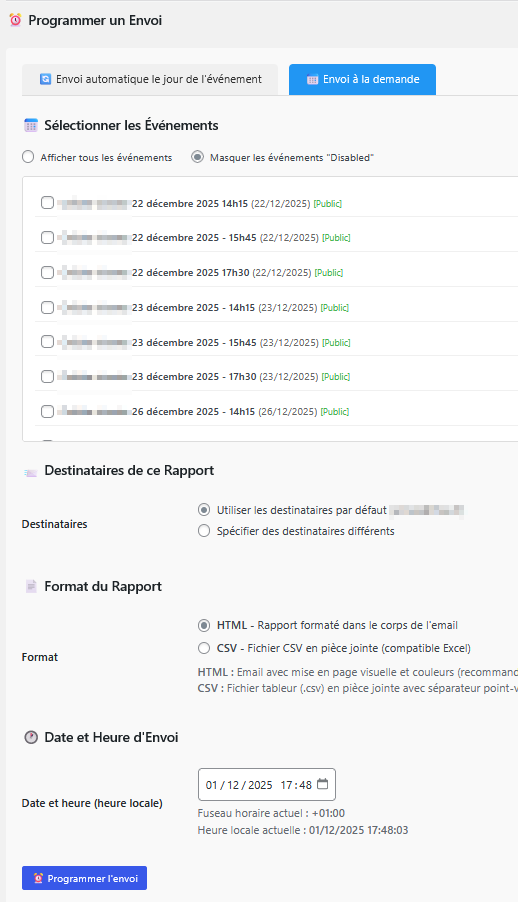Screen dimensions: 518x902
Task: Switch to Envoi automatique le jour de l'événement tab
Action: tap(150, 79)
